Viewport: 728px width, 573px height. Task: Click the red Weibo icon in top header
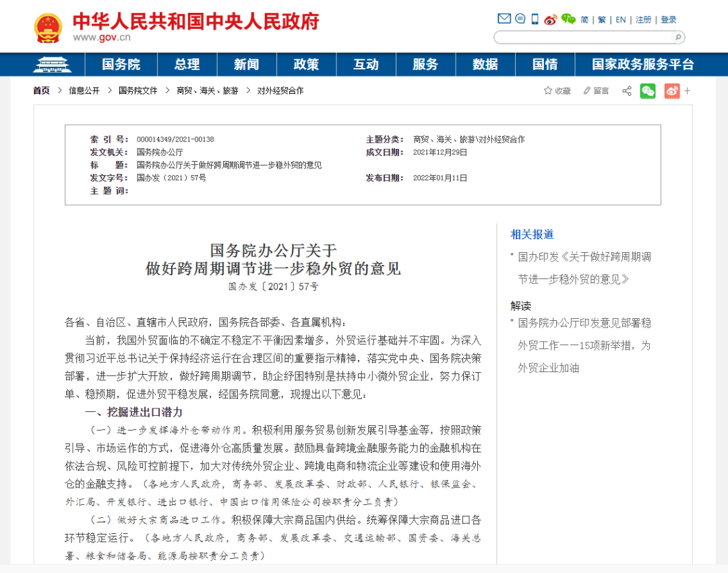[551, 20]
